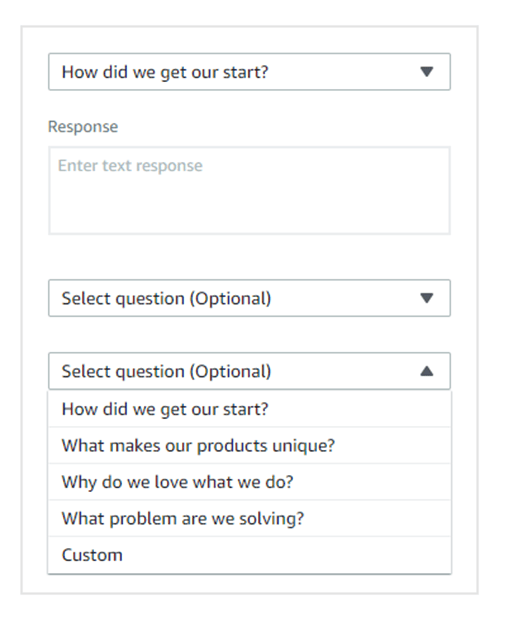Viewport: 513px width, 625px height.
Task: Select What makes our products unique? option
Action: [x=250, y=446]
